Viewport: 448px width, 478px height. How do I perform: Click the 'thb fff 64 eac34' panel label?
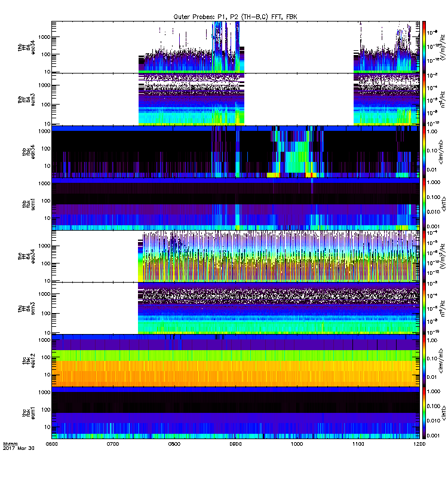click(26, 47)
